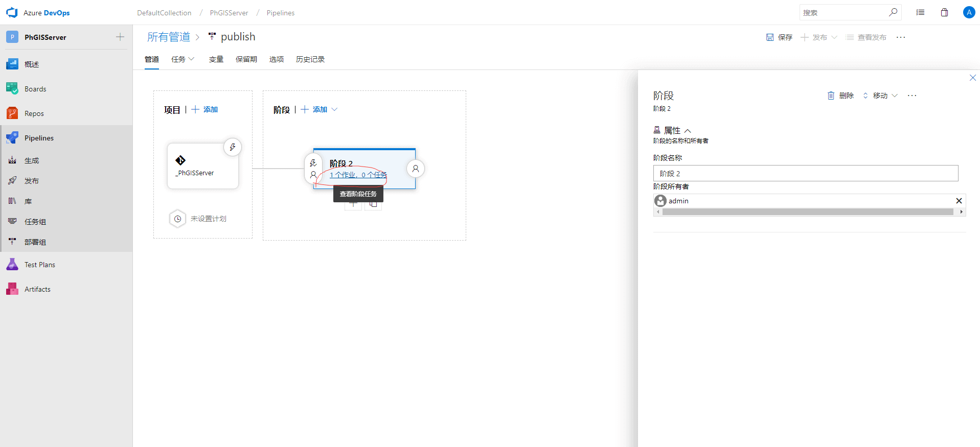Open post-deployment conditions person icon on 阶段 2
The image size is (980, 447).
416,169
